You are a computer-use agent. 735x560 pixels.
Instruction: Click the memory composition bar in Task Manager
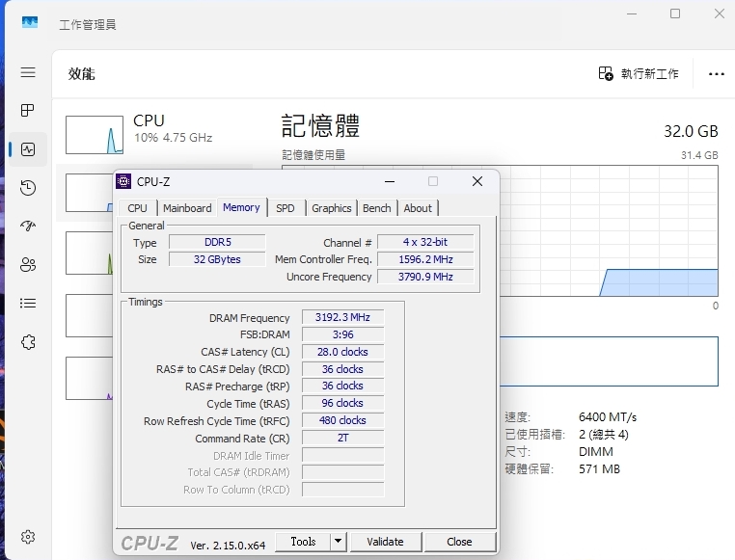(609, 361)
